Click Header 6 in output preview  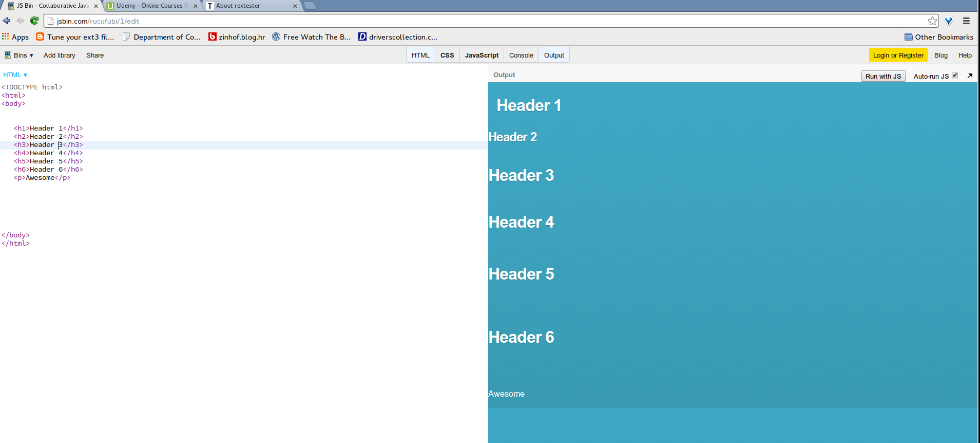pos(521,337)
